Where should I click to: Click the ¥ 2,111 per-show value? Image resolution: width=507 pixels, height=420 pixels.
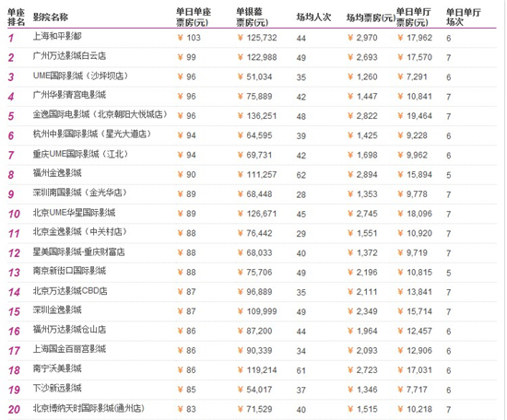[362, 292]
